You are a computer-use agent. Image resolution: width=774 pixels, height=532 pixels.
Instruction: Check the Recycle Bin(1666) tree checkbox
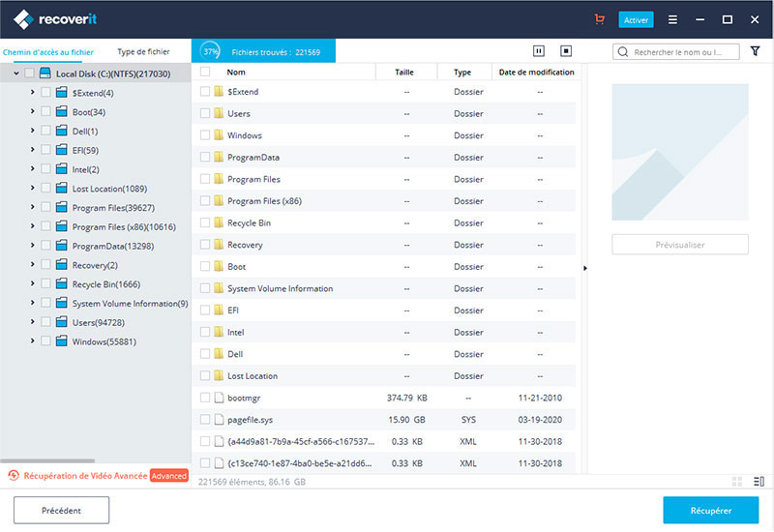(45, 283)
